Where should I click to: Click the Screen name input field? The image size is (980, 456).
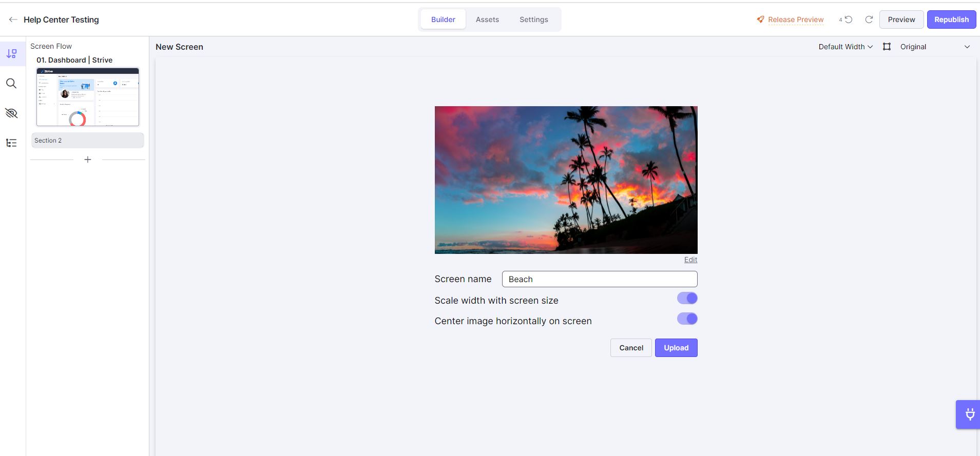tap(600, 279)
